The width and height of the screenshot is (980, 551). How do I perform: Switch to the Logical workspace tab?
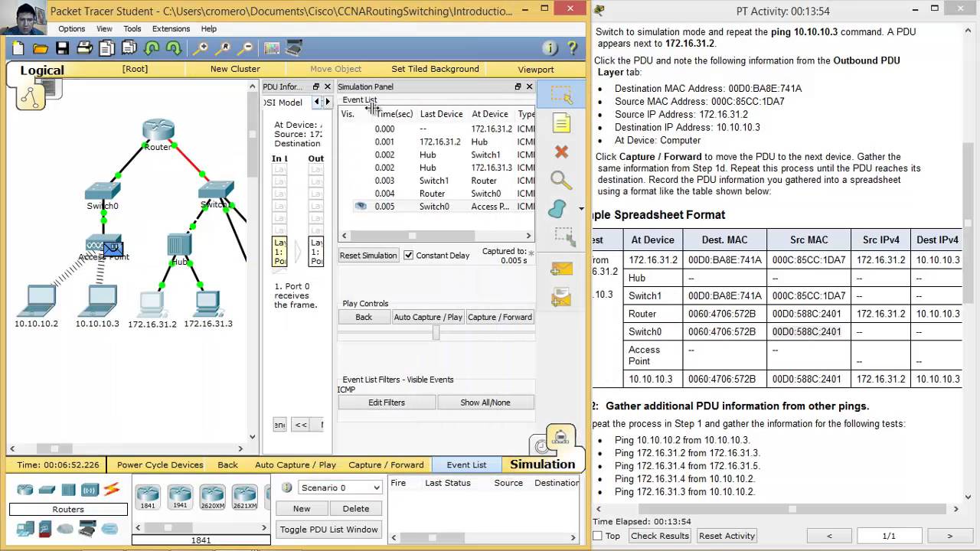tap(42, 70)
